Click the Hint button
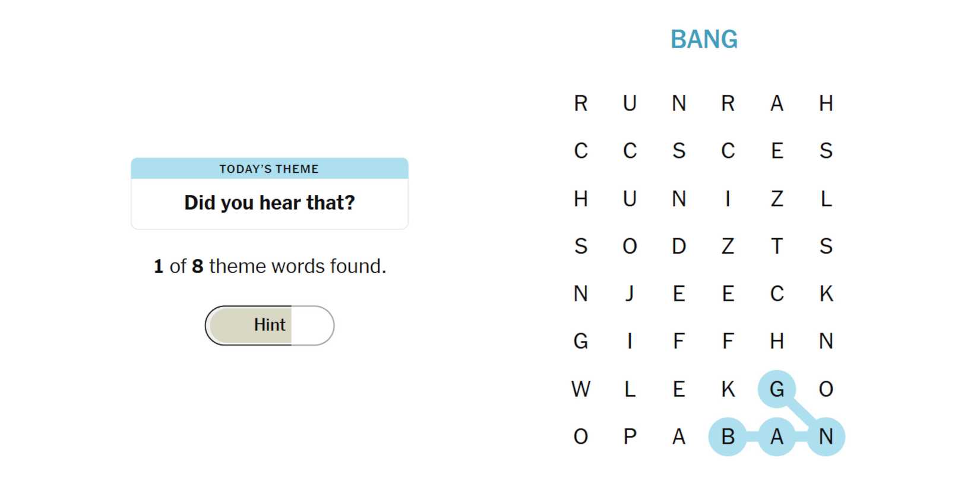The width and height of the screenshot is (980, 490). pyautogui.click(x=270, y=325)
